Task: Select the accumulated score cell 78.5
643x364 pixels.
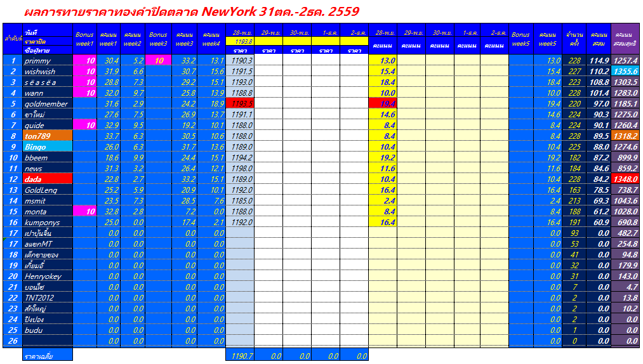Action: pos(599,190)
